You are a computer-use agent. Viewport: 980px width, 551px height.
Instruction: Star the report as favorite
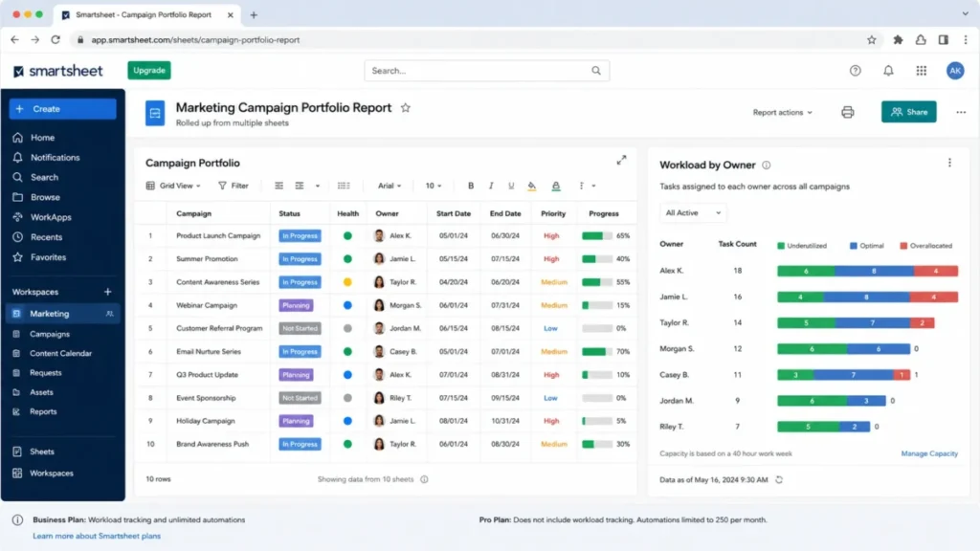pyautogui.click(x=406, y=107)
